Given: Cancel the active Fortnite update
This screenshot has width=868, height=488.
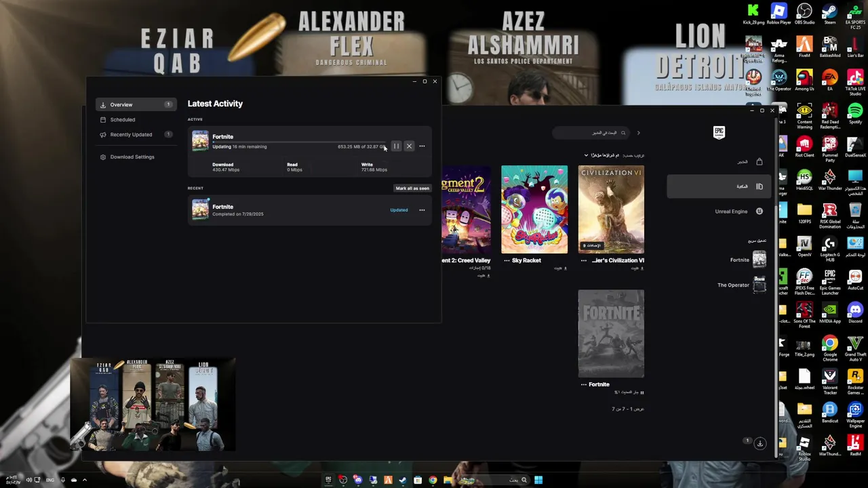Looking at the screenshot, I should point(409,146).
